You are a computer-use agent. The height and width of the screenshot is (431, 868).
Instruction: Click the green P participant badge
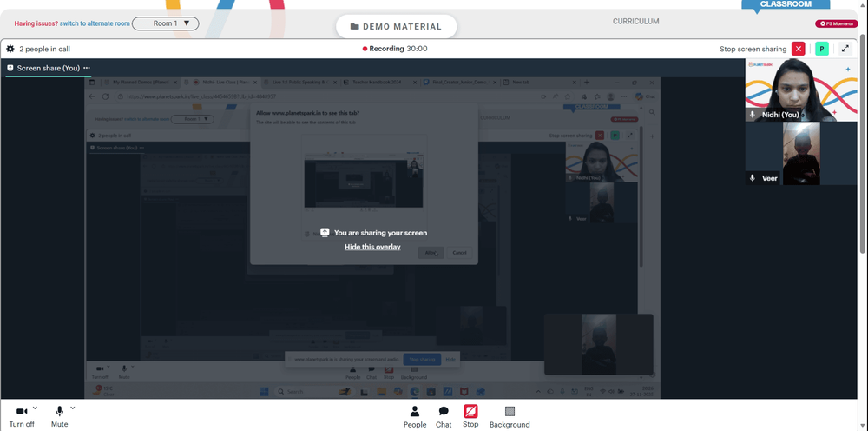pos(822,49)
